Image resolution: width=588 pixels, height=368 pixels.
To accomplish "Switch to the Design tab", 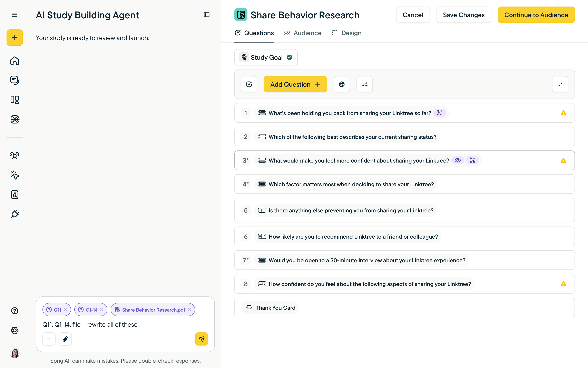I will 347,33.
